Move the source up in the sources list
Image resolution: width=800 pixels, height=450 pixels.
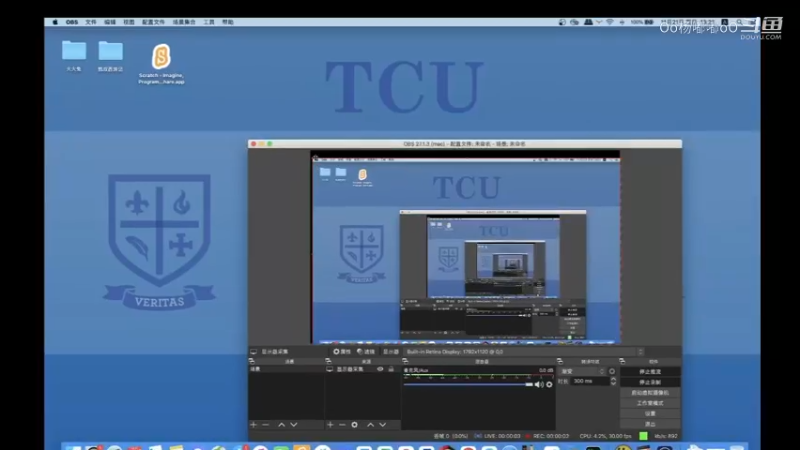[x=370, y=424]
